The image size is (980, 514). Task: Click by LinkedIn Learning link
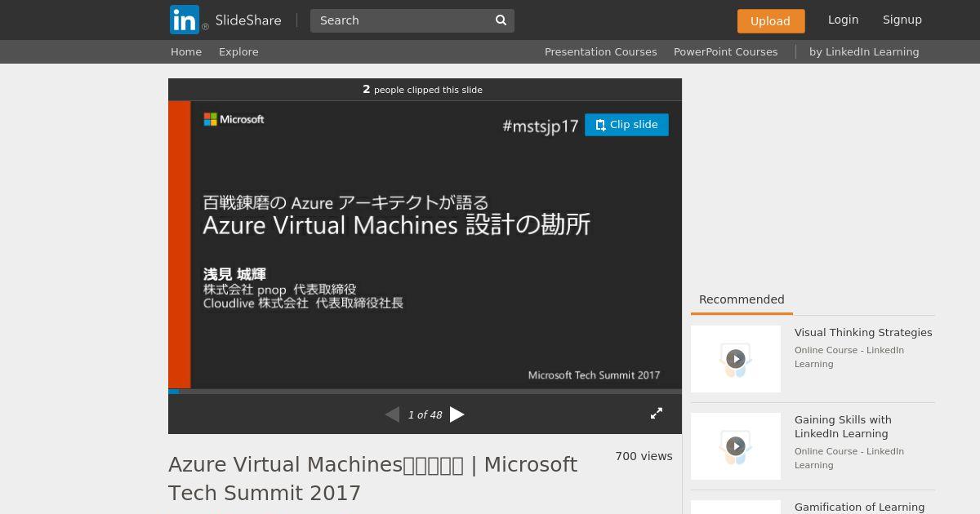click(864, 51)
